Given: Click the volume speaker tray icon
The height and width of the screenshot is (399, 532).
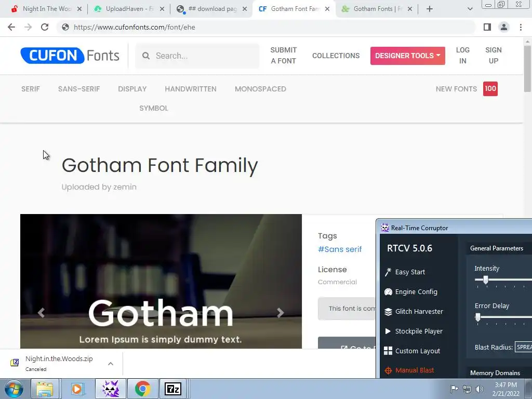Looking at the screenshot, I should (x=480, y=389).
